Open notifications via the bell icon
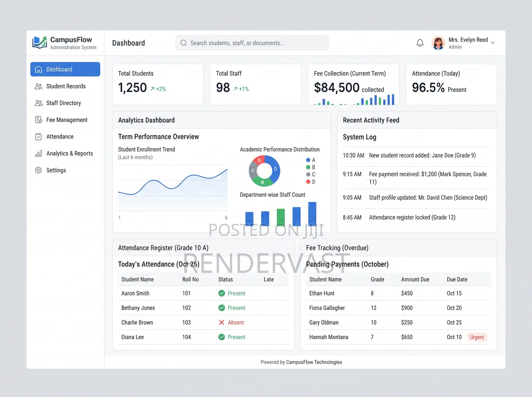532x397 pixels. coord(420,43)
